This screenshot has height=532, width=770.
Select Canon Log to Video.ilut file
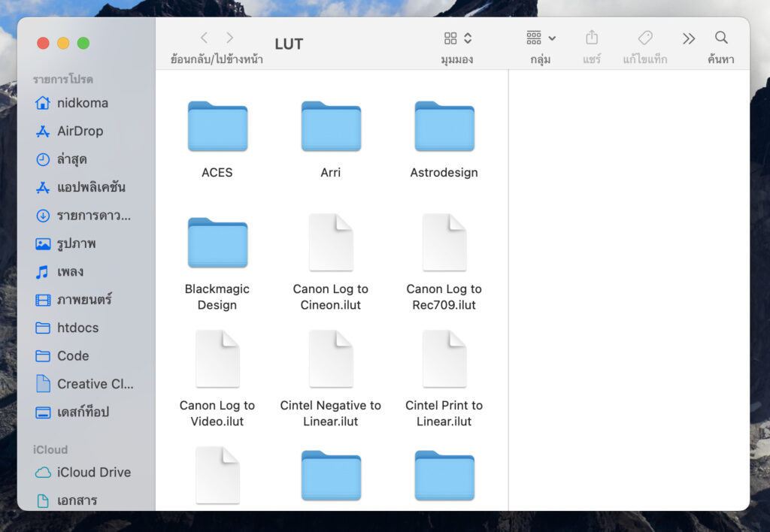(217, 359)
